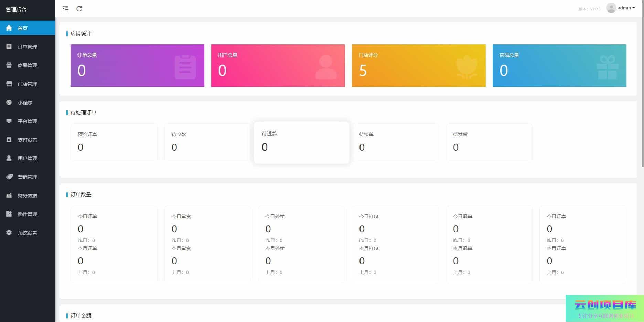644x322 pixels.
Task: Click the 插件管理 plugin icon
Action: pyautogui.click(x=9, y=214)
